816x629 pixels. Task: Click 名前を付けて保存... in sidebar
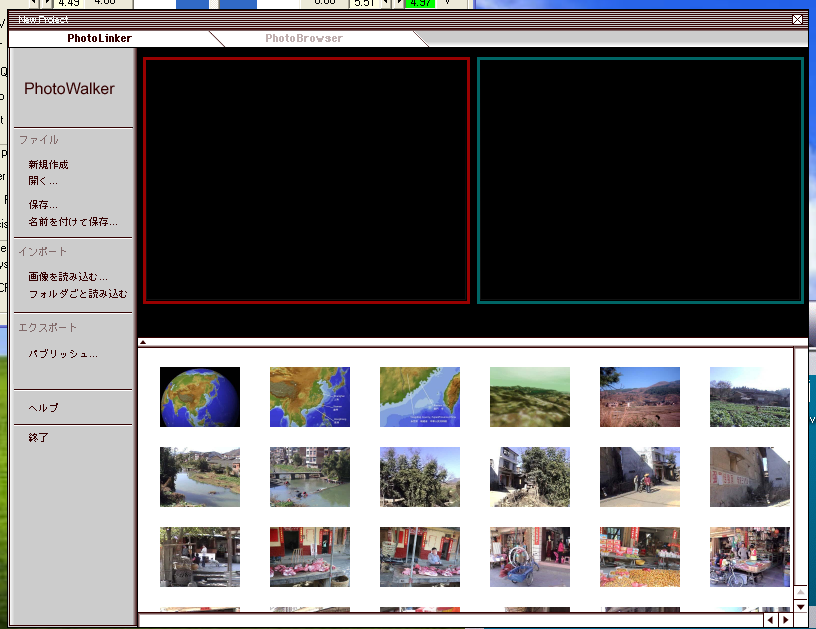tap(73, 222)
